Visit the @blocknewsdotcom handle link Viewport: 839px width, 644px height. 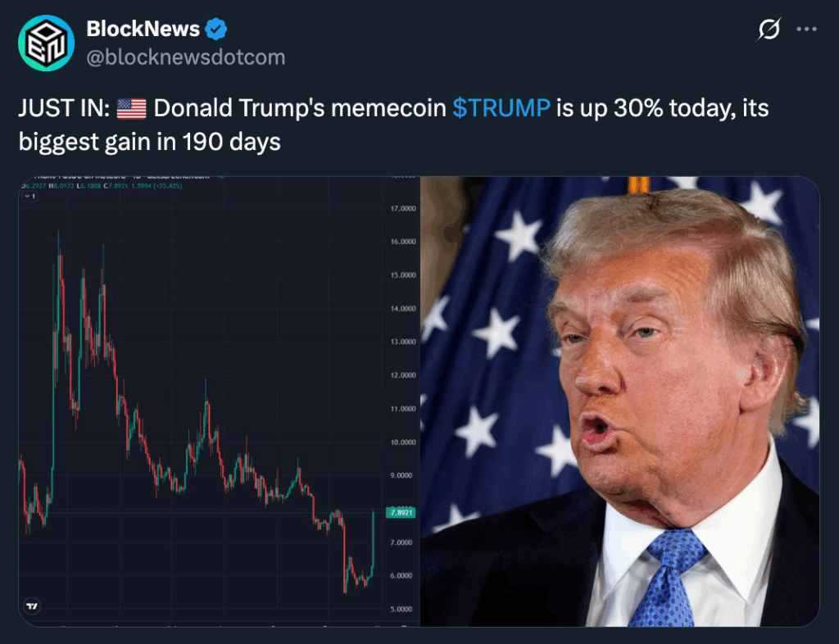coord(186,57)
